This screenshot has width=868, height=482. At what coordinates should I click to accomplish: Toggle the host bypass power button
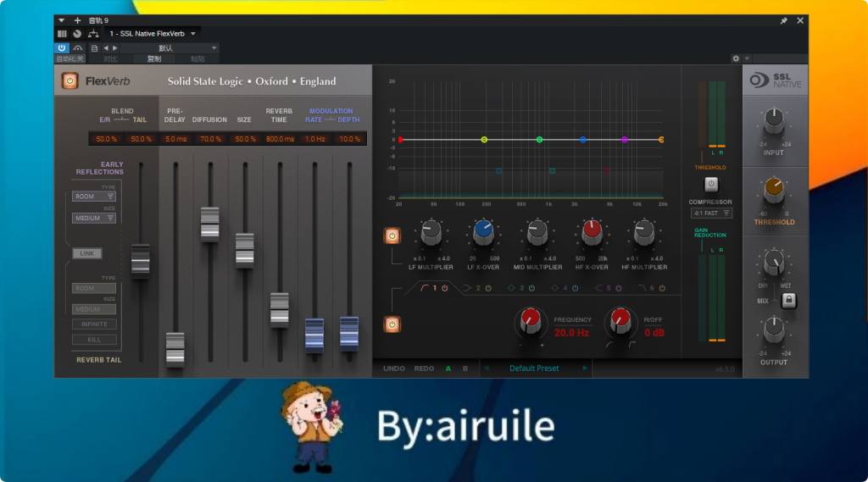61,48
